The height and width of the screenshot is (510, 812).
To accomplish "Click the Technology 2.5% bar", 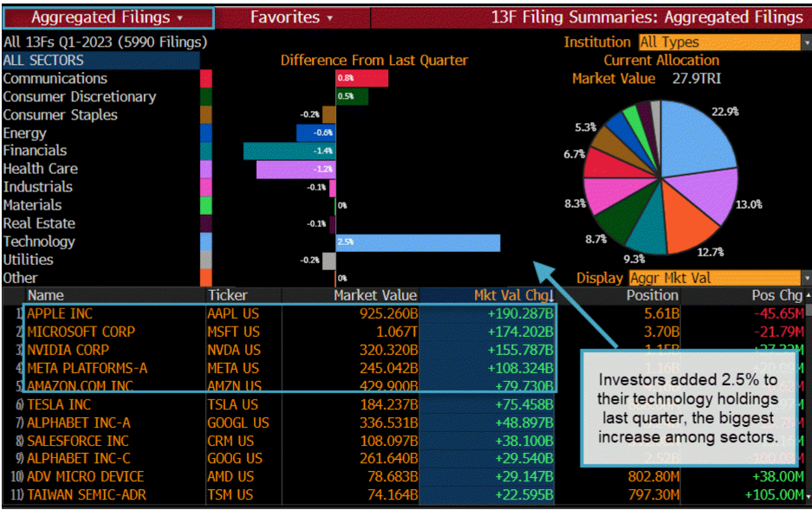I will click(x=418, y=242).
